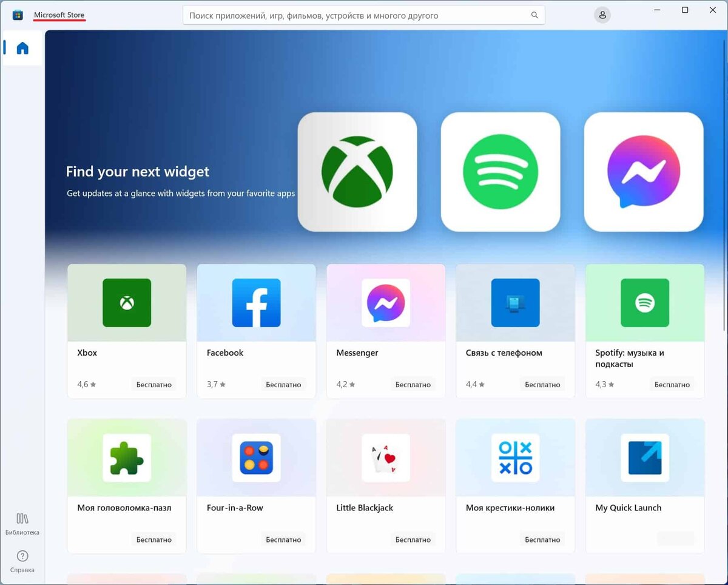
Task: Click the large Messenger widget tile
Action: [644, 172]
